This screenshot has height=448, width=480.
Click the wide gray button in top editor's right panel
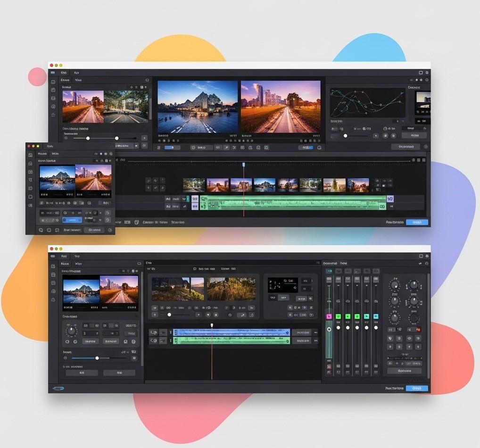406,147
